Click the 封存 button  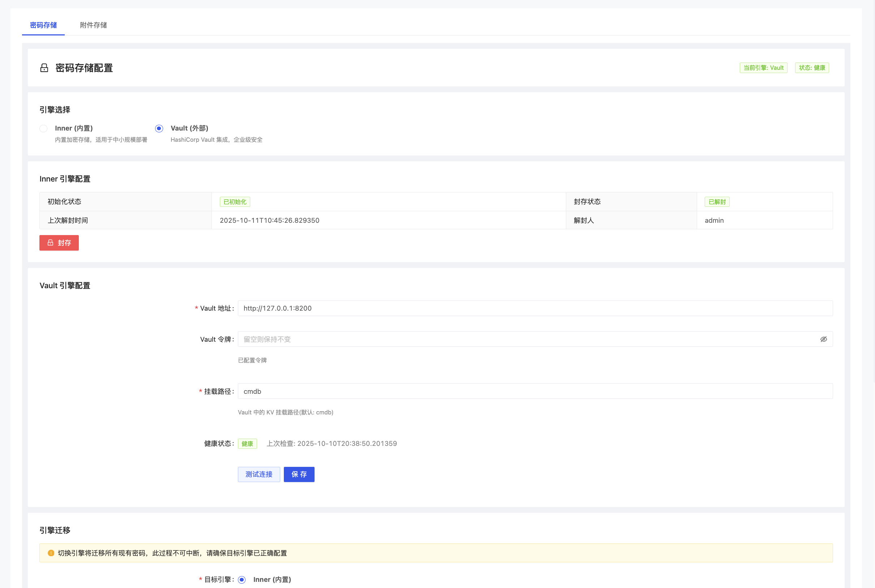[59, 243]
